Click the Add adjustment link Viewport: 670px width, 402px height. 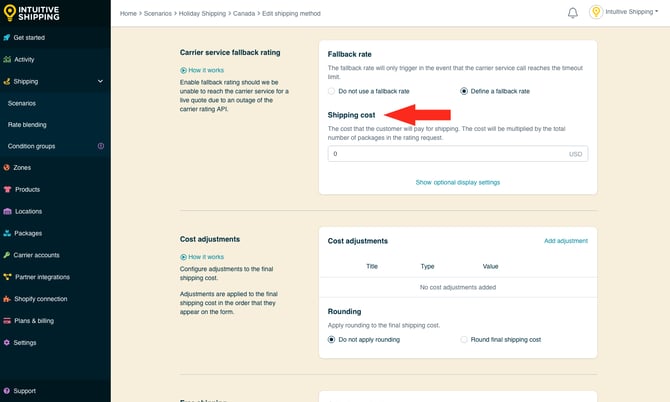565,241
